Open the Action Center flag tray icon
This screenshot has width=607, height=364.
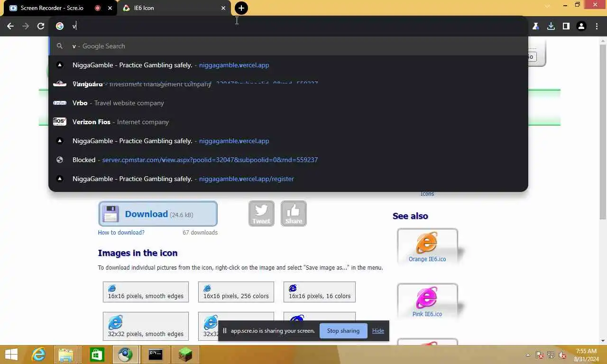540,355
